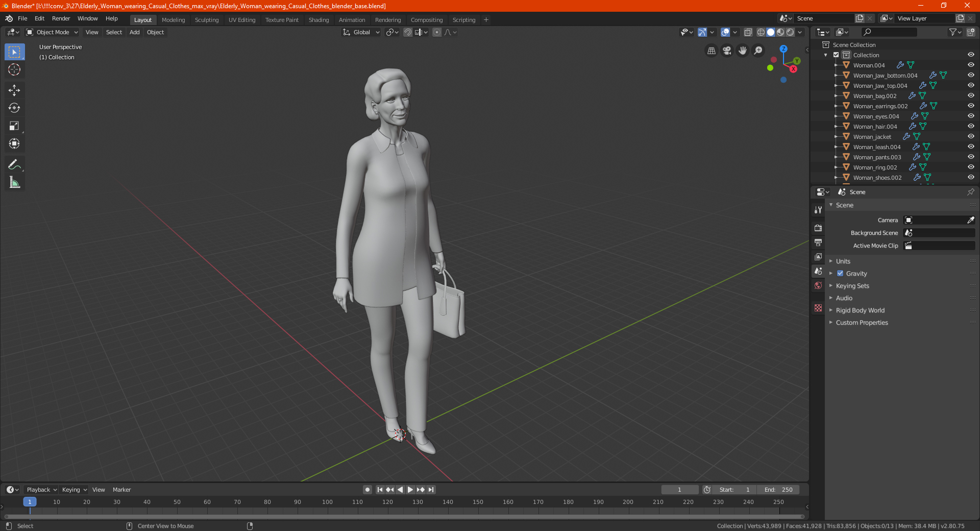Hide Woman_bag.002 in viewport
Viewport: 980px width, 531px height.
click(x=971, y=95)
